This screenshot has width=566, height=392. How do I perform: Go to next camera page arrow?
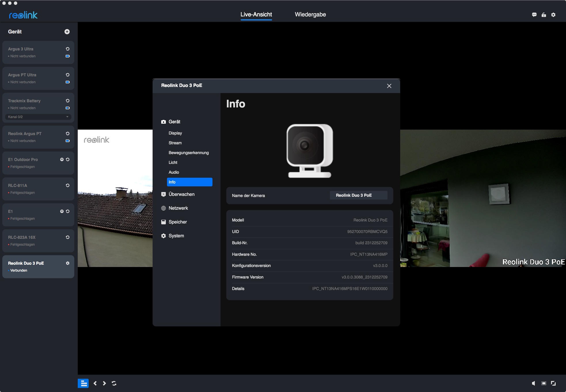105,383
